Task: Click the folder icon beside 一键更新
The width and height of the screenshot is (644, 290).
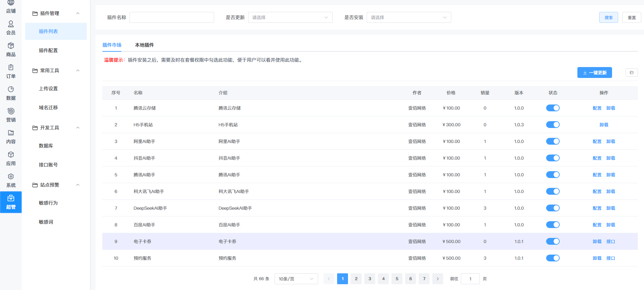Action: click(x=632, y=72)
